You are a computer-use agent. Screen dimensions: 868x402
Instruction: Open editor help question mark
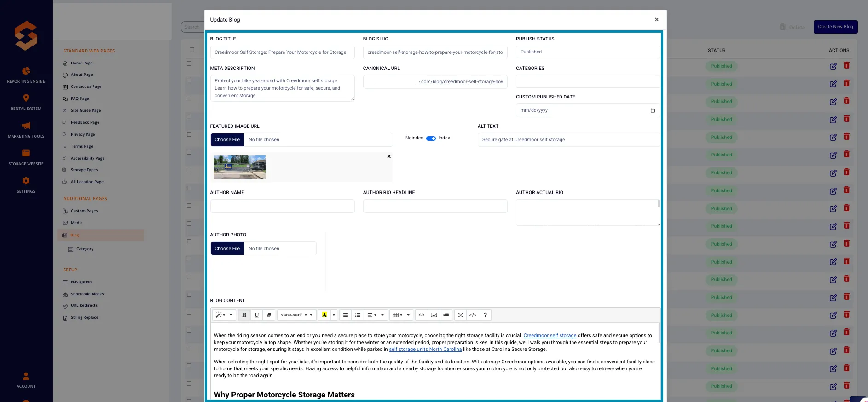pyautogui.click(x=485, y=315)
